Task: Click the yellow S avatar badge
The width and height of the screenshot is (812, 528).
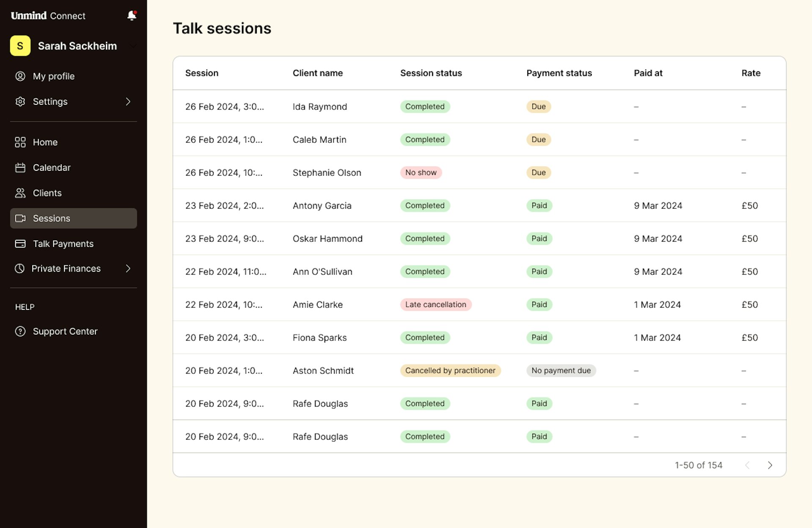Action: pos(20,46)
